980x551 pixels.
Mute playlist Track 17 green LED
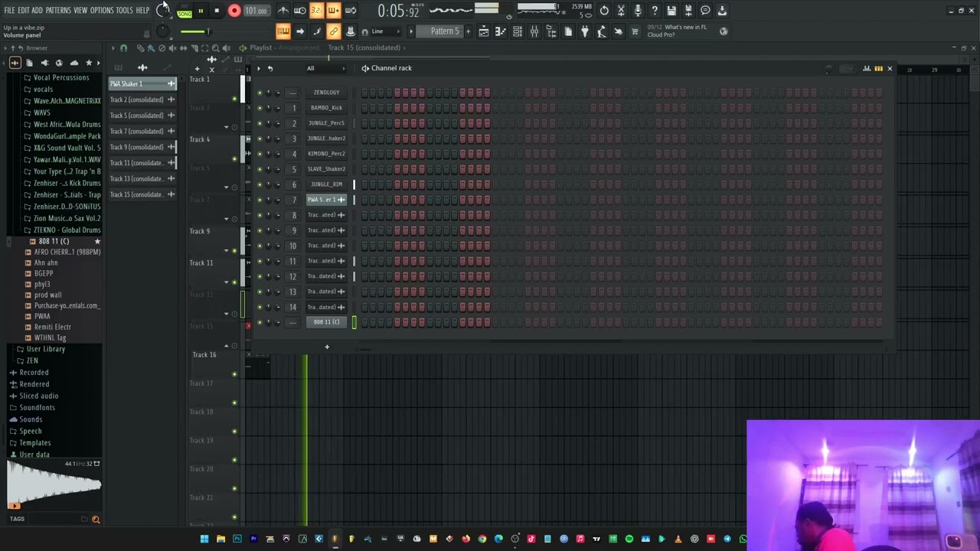point(234,403)
